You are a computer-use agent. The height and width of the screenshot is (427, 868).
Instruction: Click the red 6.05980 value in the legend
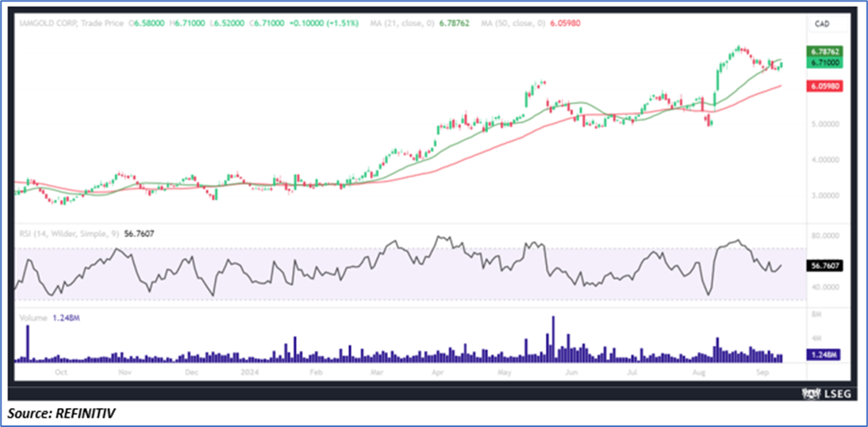[563, 24]
